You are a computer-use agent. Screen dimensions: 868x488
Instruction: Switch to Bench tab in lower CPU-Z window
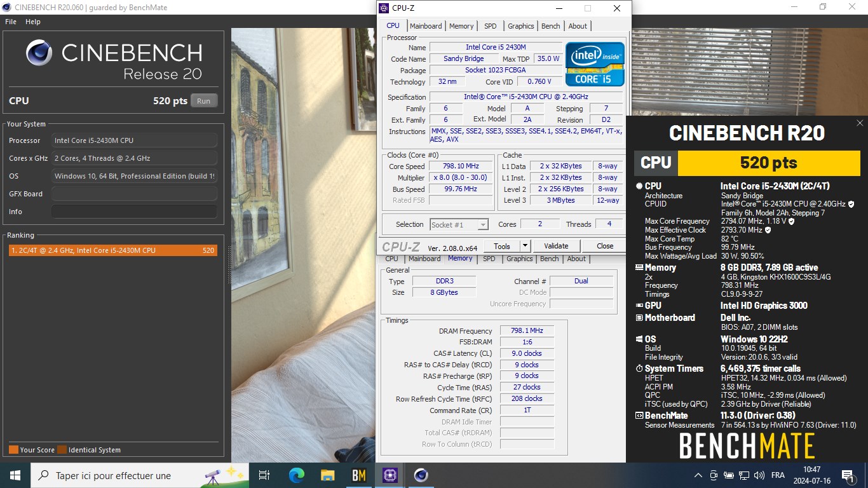tap(550, 259)
